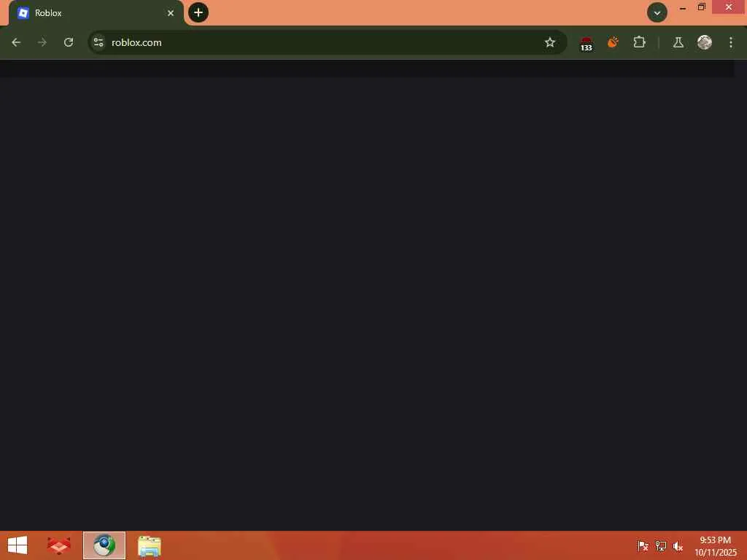
Task: View site information for roblox.com
Action: click(98, 42)
